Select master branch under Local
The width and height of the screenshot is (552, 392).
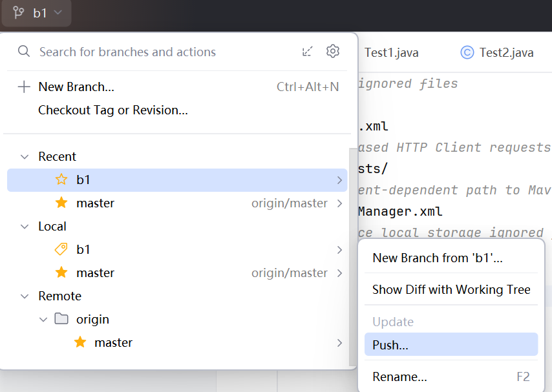tap(177, 273)
